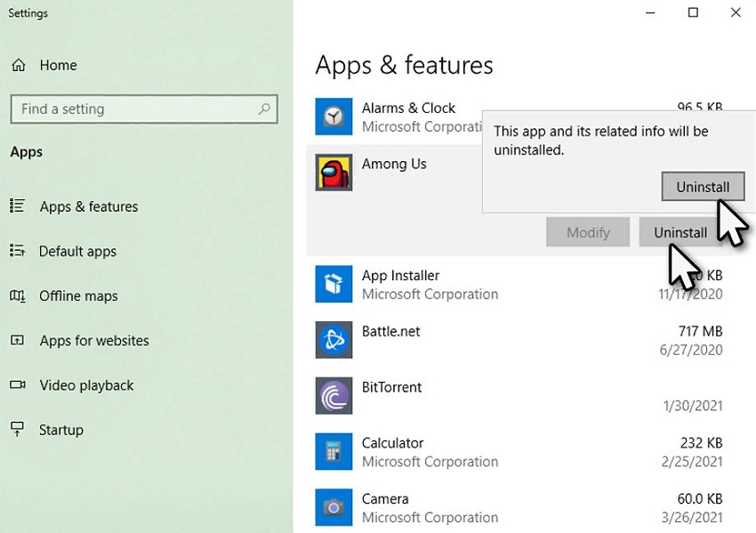Click Microsoft Corporation under Camera
756x533 pixels.
tap(430, 518)
